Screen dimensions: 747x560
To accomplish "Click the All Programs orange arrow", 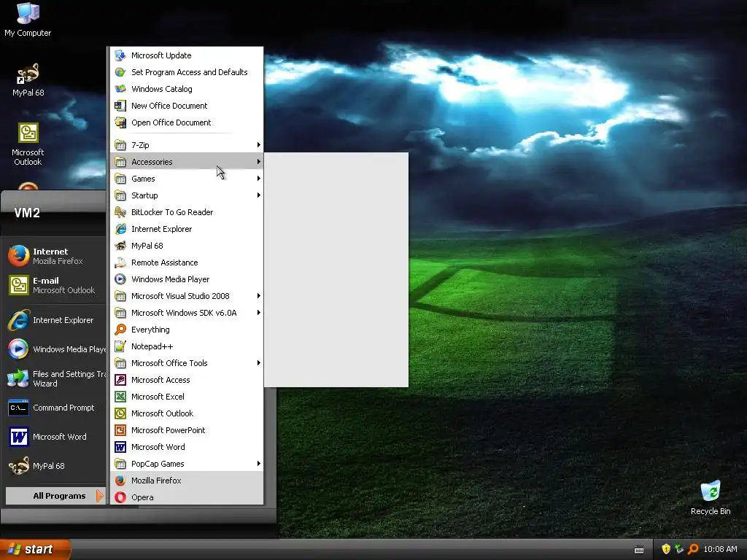I will (99, 496).
